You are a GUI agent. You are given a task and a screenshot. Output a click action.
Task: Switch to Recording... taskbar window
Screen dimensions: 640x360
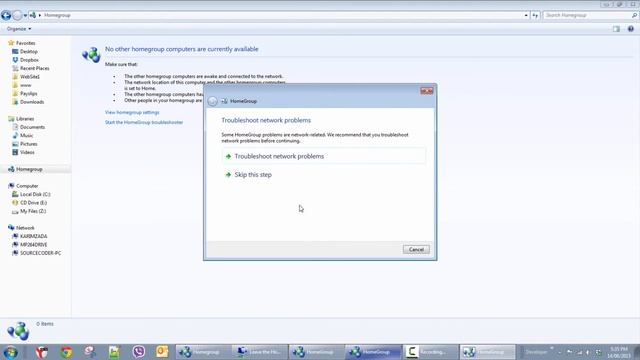pyautogui.click(x=430, y=352)
